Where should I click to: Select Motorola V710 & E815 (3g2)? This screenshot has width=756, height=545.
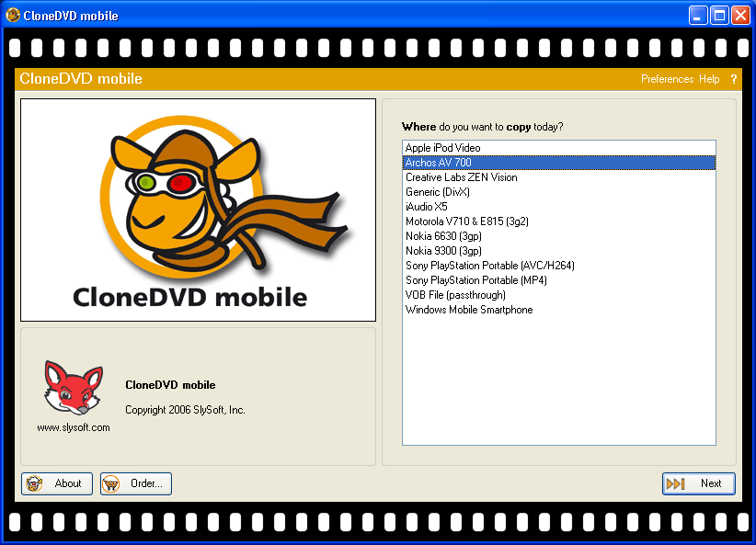click(x=559, y=221)
